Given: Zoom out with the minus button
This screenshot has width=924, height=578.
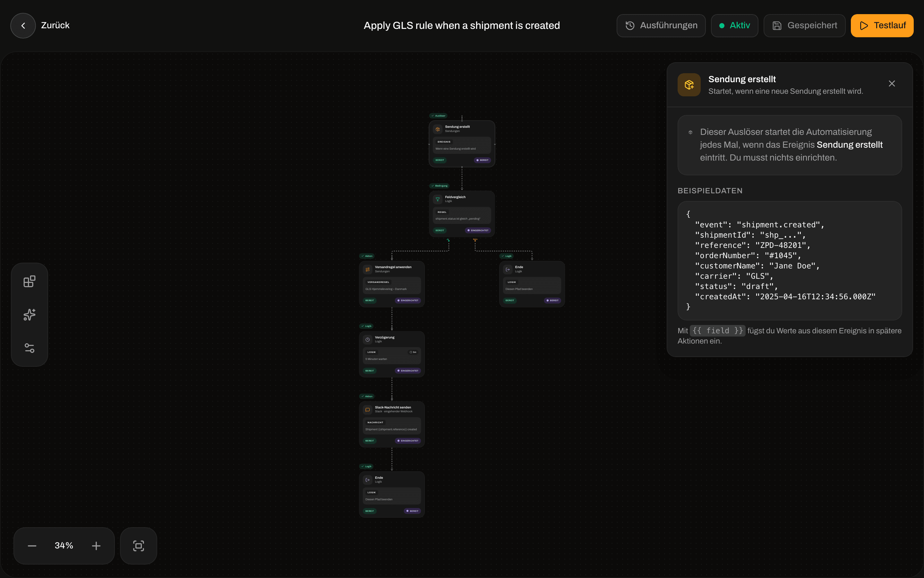Looking at the screenshot, I should (x=32, y=546).
